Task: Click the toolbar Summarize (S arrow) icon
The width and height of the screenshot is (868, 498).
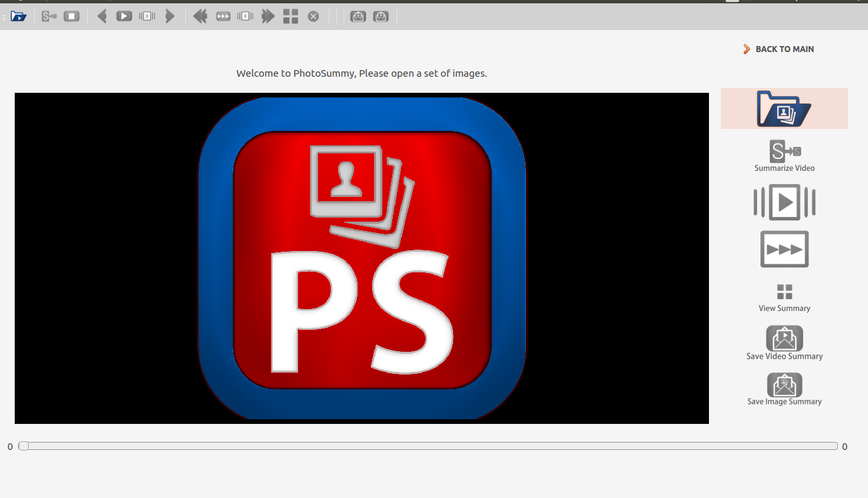Action: pyautogui.click(x=49, y=16)
